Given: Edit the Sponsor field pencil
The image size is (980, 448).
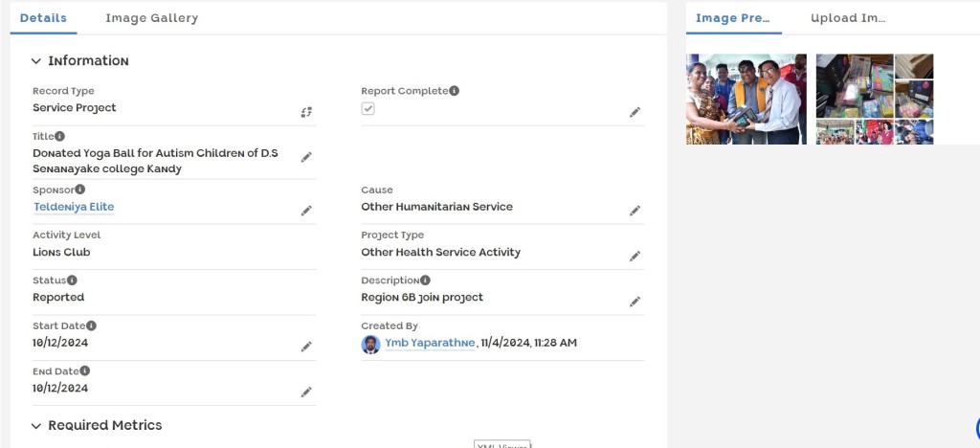Looking at the screenshot, I should (x=306, y=211).
